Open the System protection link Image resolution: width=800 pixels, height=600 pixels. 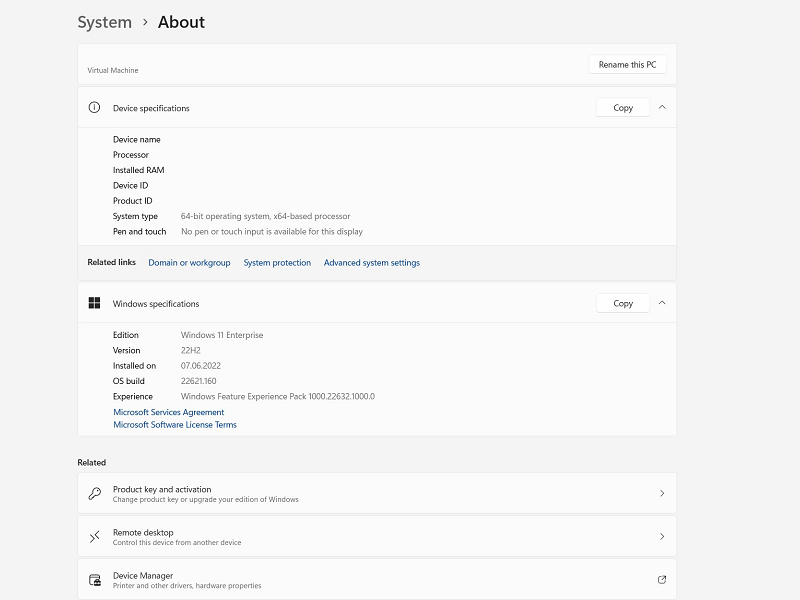click(277, 263)
